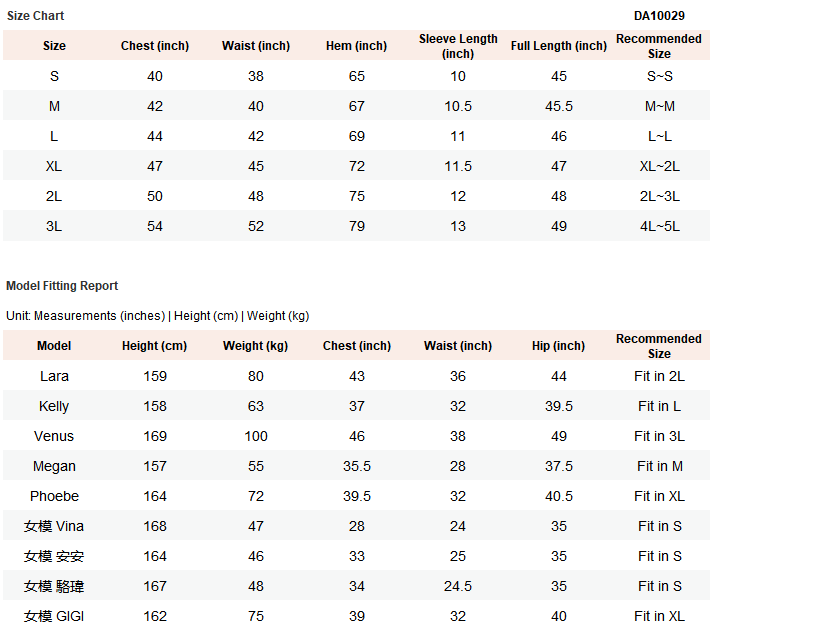Click Kelly's weight value 63
This screenshot has height=642, width=838.
[x=255, y=406]
